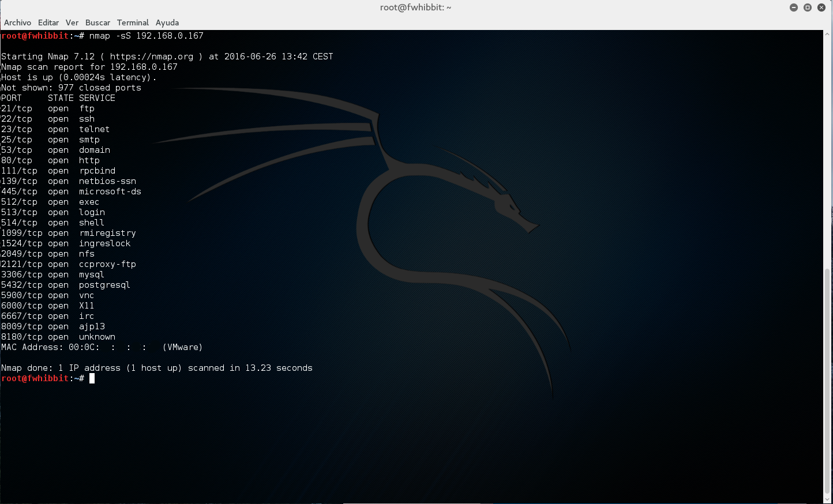Click the 2121/tcp ccproxy-ftp port line

(x=69, y=264)
